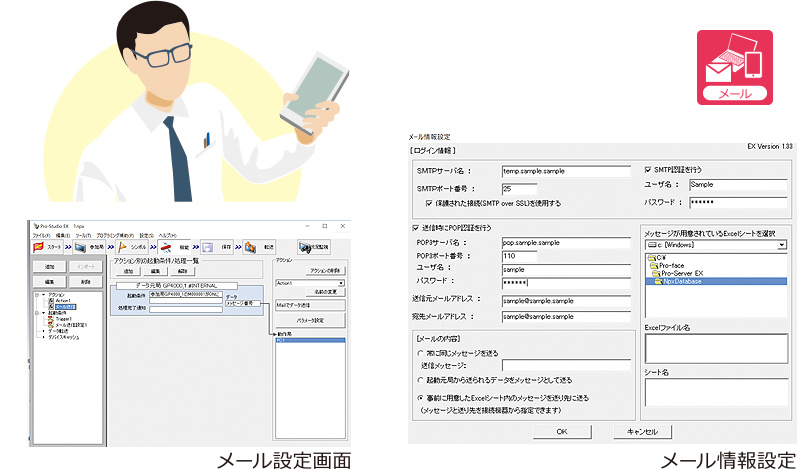The width and height of the screenshot is (799, 469).
Task: Open the 参加局 step icon
Action: (x=80, y=247)
